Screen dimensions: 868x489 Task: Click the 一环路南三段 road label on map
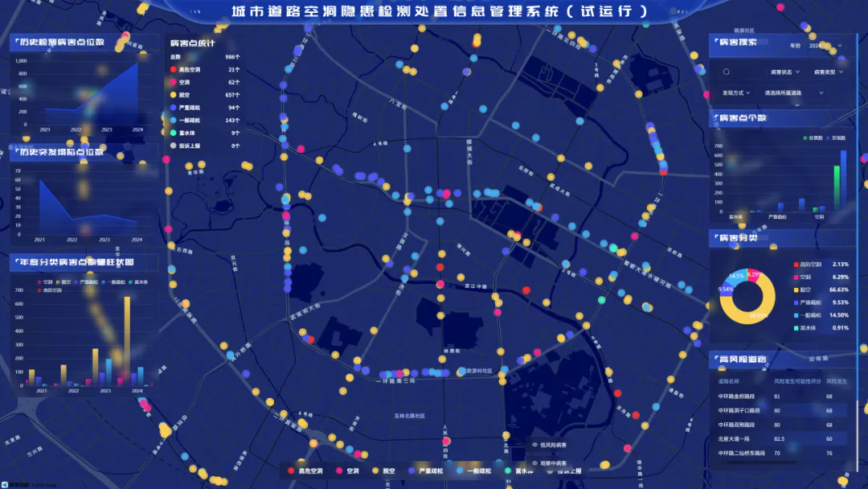pyautogui.click(x=395, y=381)
